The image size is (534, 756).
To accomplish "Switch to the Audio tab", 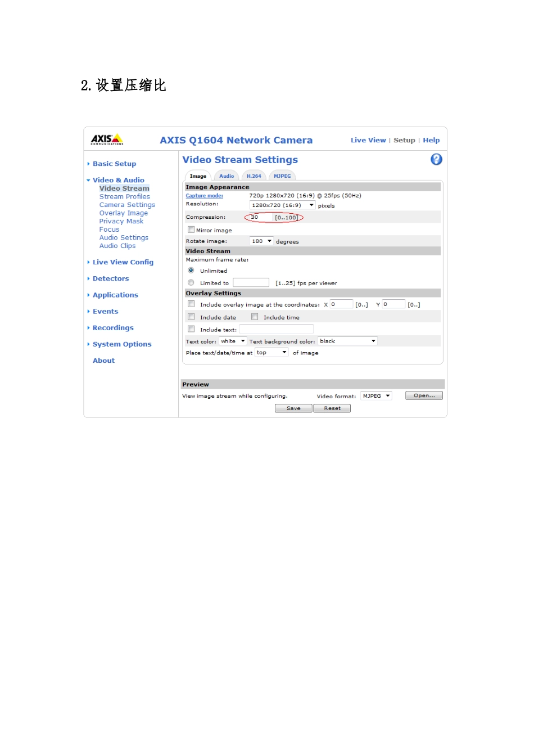I will [227, 176].
